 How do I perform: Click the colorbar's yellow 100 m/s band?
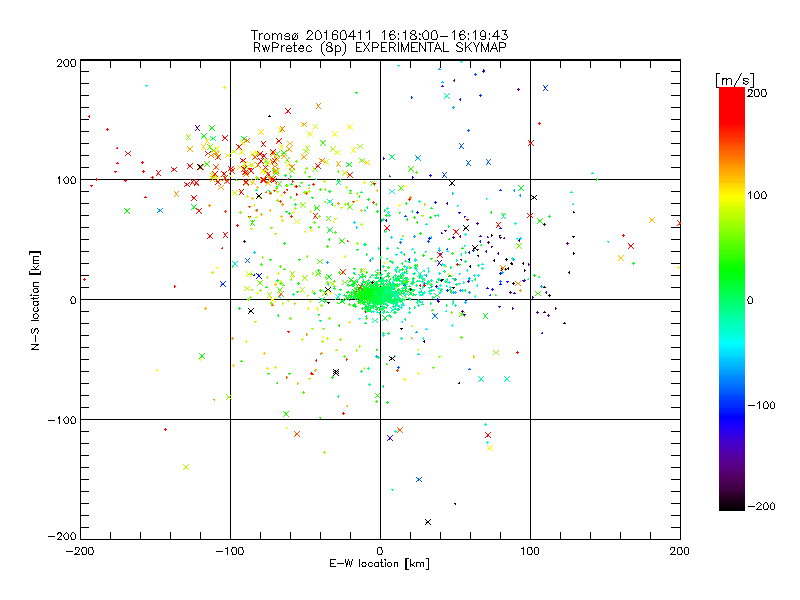732,195
